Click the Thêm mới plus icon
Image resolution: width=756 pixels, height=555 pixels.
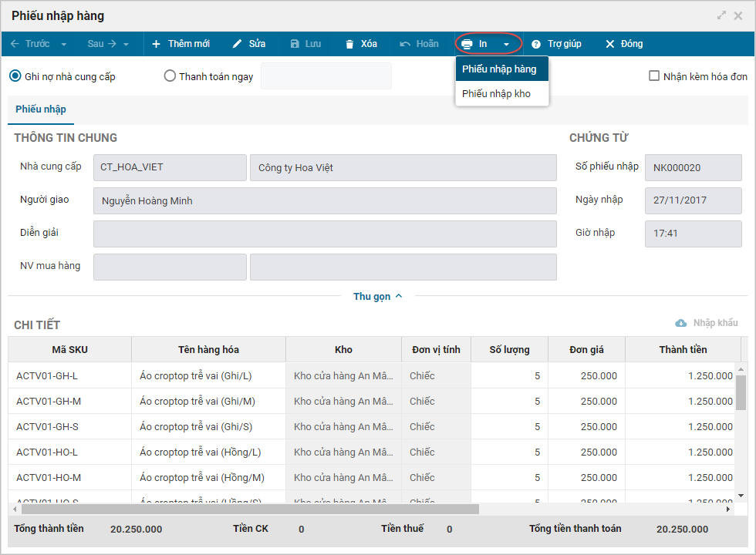coord(156,44)
